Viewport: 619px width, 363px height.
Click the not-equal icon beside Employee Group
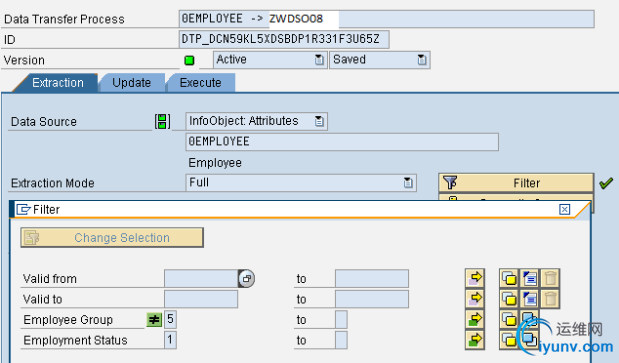pyautogui.click(x=154, y=320)
